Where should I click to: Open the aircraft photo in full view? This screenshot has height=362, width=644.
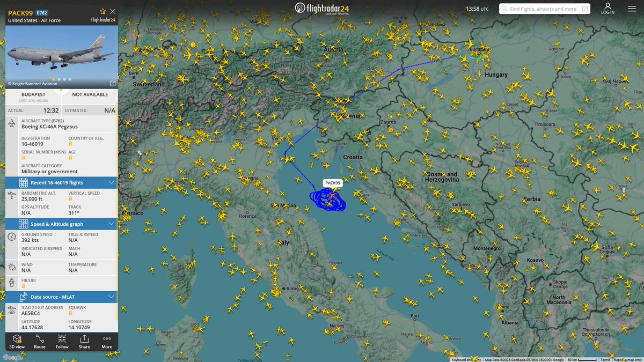tap(112, 83)
